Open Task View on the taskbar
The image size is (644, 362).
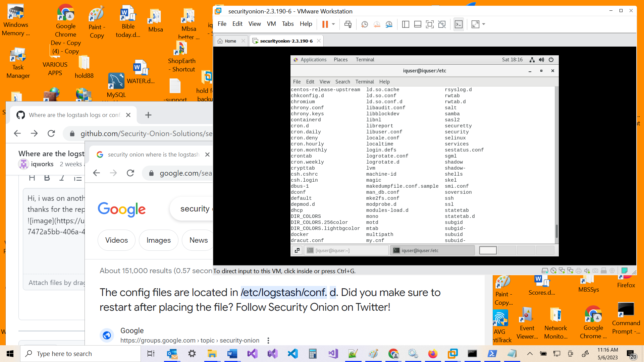(151, 354)
